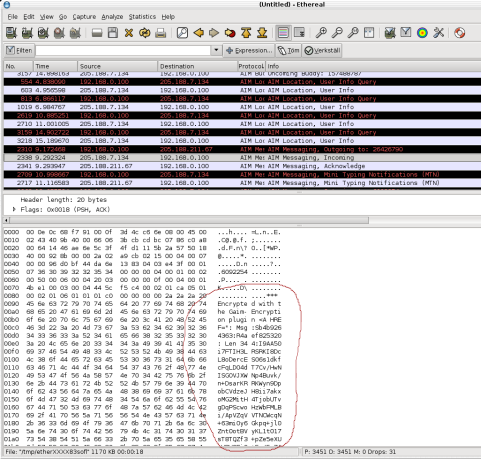Open capture options toolbar icon

pos(27,33)
